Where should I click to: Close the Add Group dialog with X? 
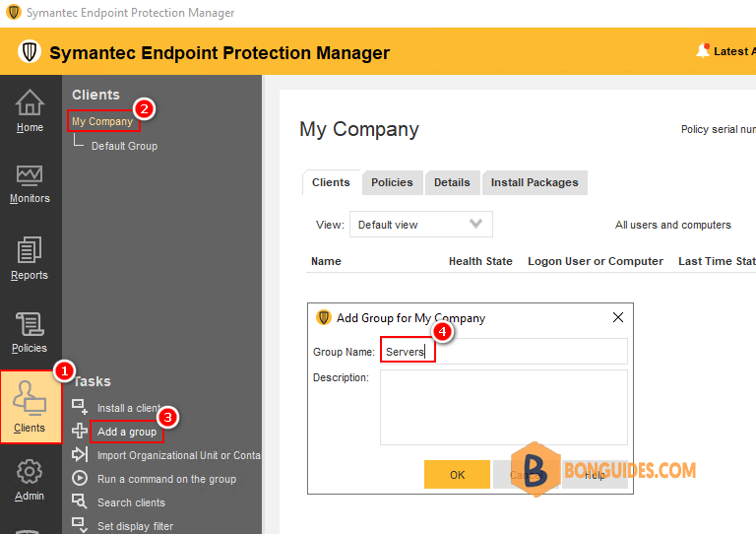(x=618, y=317)
